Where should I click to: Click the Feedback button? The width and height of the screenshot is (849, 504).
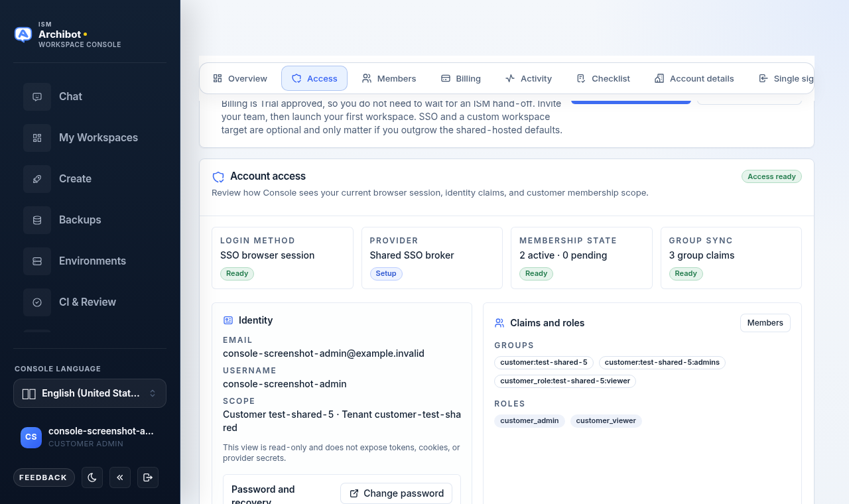[43, 477]
